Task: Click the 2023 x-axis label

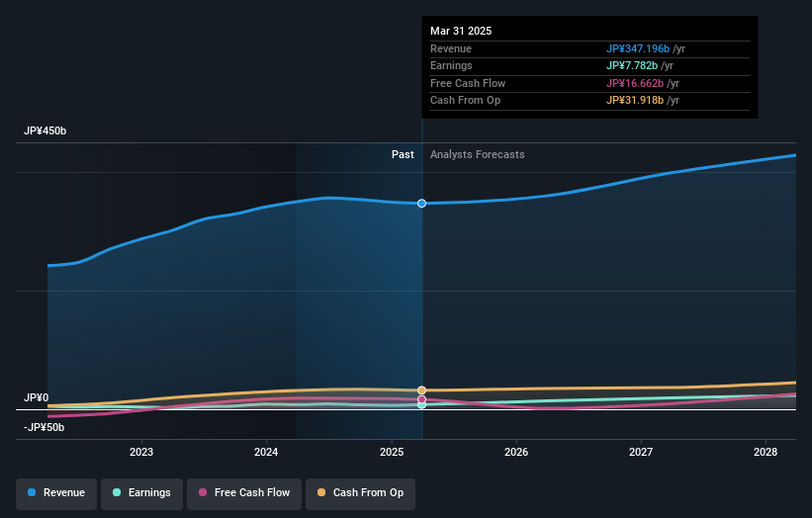Action: click(x=141, y=453)
